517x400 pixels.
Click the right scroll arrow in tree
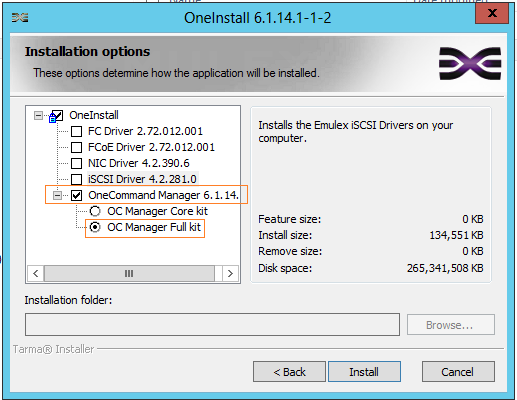[x=230, y=274]
